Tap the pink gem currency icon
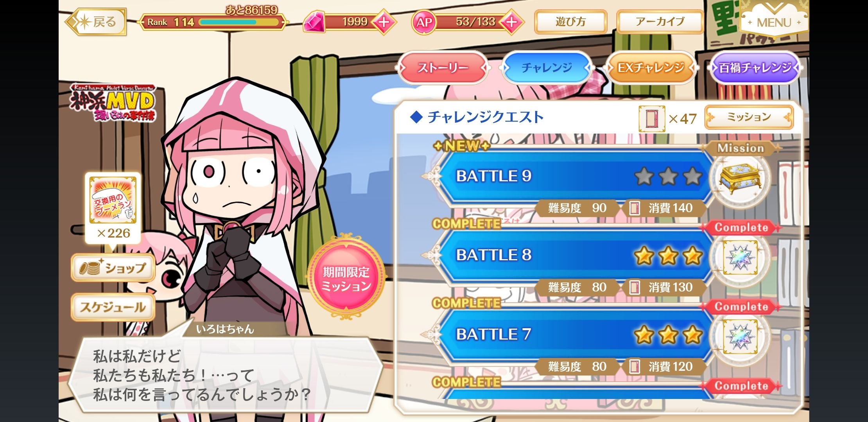 coord(314,22)
